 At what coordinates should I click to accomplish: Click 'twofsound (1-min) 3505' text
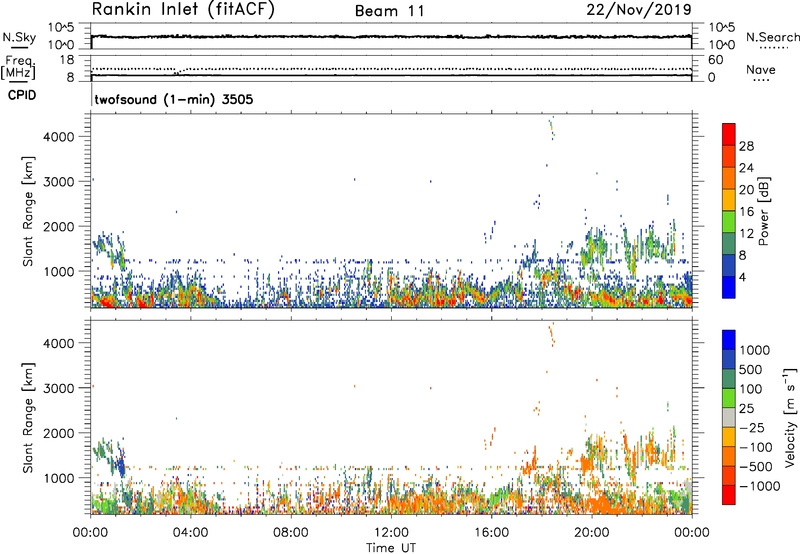pyautogui.click(x=174, y=99)
